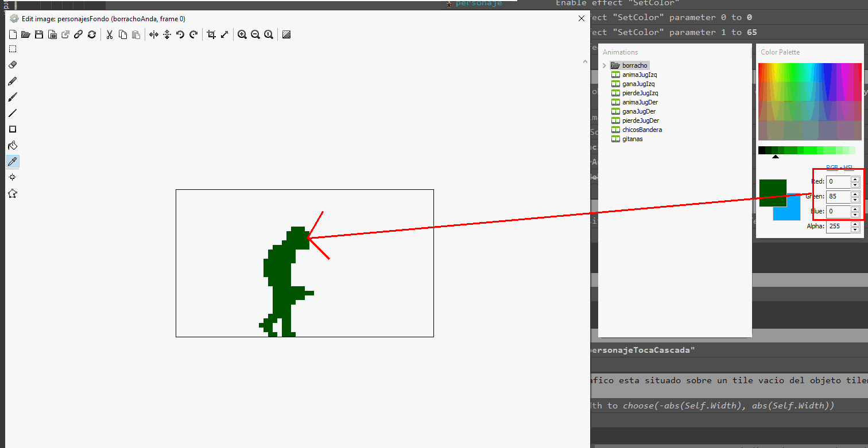Image resolution: width=868 pixels, height=448 pixels.
Task: Click the Alpha value input field
Action: coord(838,227)
